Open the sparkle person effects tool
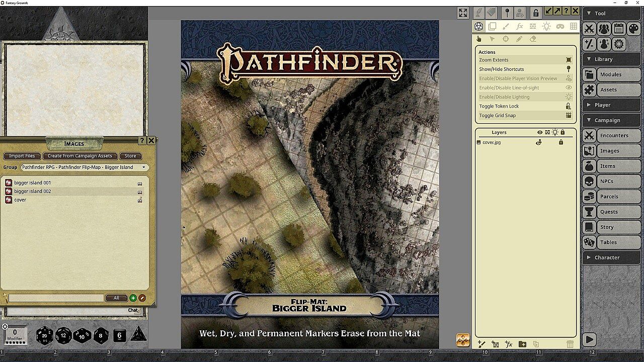This screenshot has height=362, width=644. 604,44
